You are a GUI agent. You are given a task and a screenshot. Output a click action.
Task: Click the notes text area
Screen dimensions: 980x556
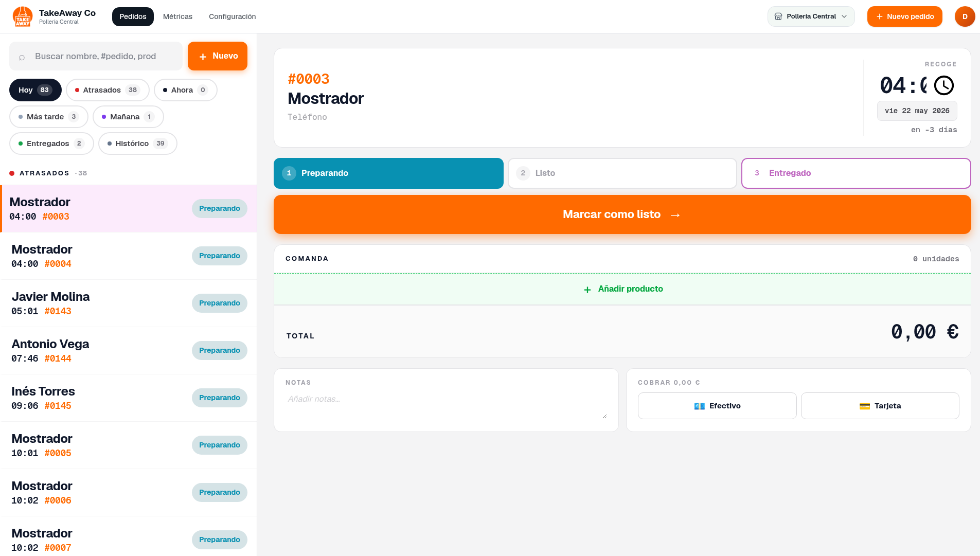(x=446, y=405)
